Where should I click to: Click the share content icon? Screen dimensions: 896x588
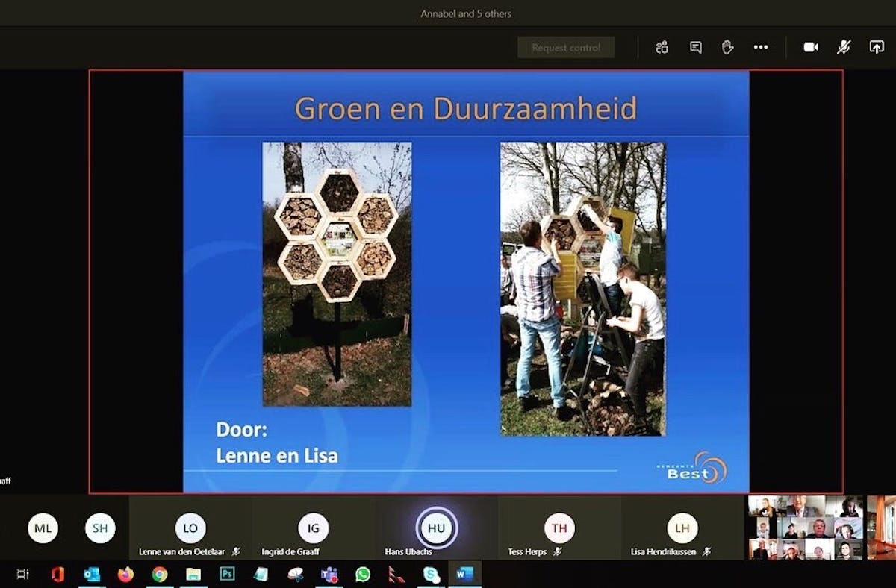pos(877,47)
